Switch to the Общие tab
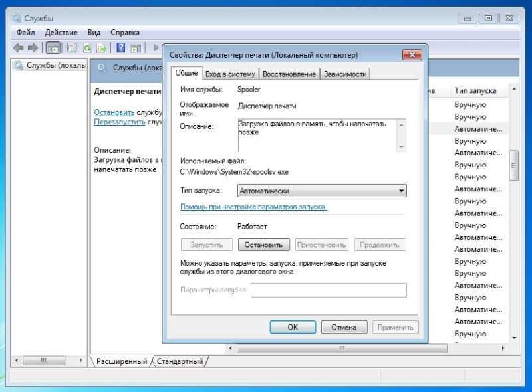The height and width of the screenshot is (392, 532). tap(186, 73)
